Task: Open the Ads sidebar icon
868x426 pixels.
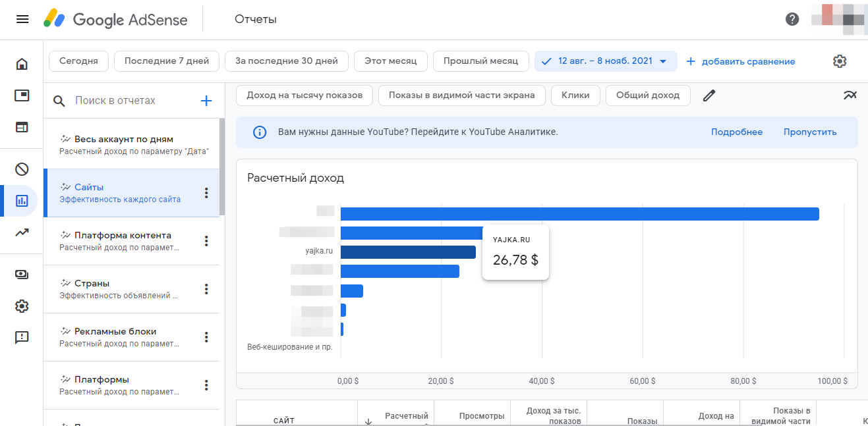Action: click(x=22, y=95)
